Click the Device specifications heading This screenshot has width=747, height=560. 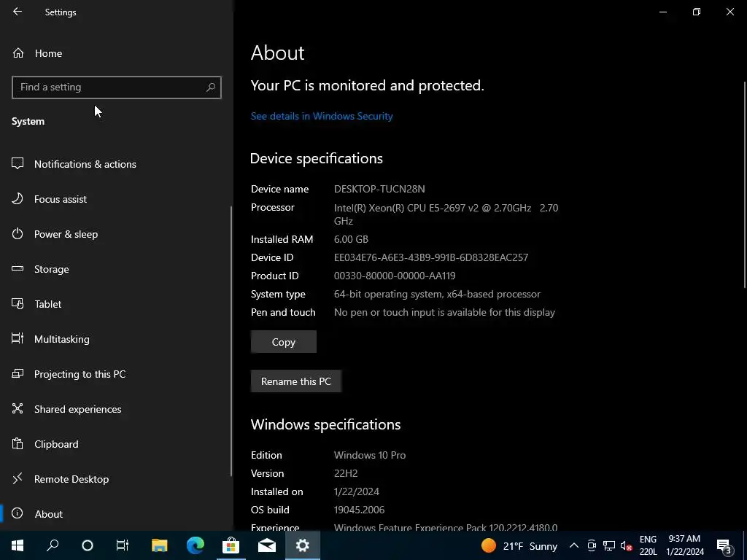click(317, 158)
